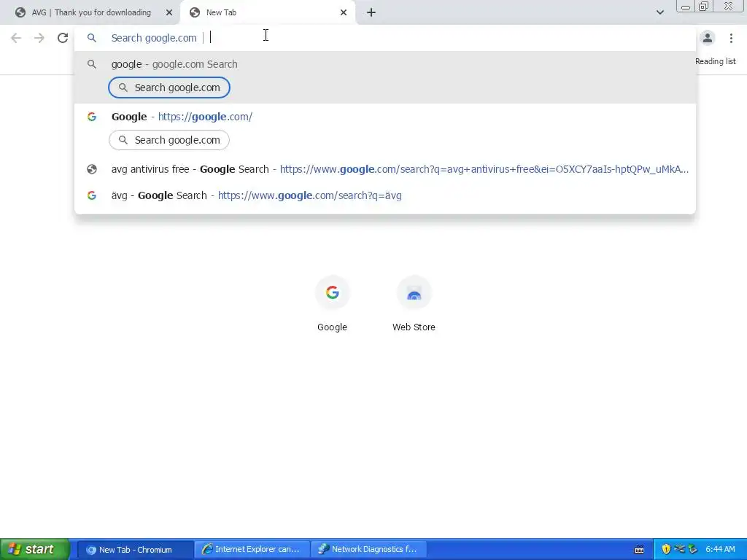Switch to the AVG Thank you tab
Image resolution: width=747 pixels, height=560 pixels.
(x=90, y=12)
